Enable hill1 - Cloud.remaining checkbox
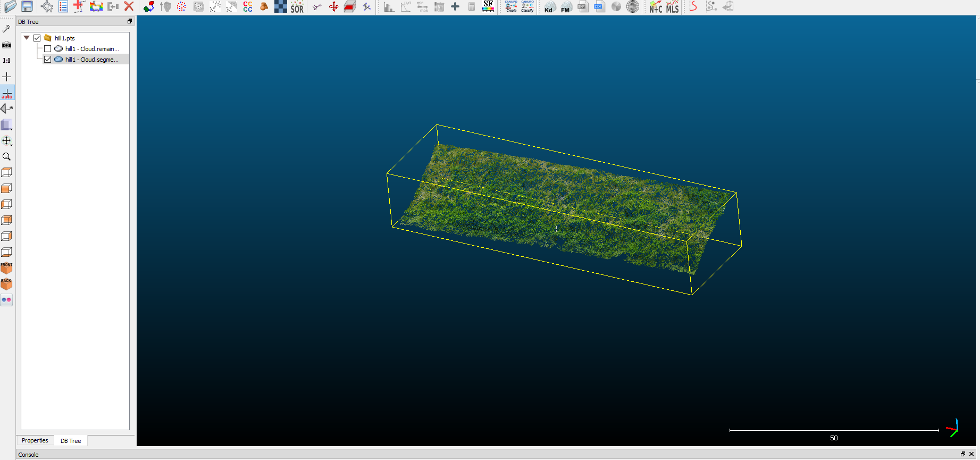Viewport: 980px width, 460px height. [x=48, y=48]
